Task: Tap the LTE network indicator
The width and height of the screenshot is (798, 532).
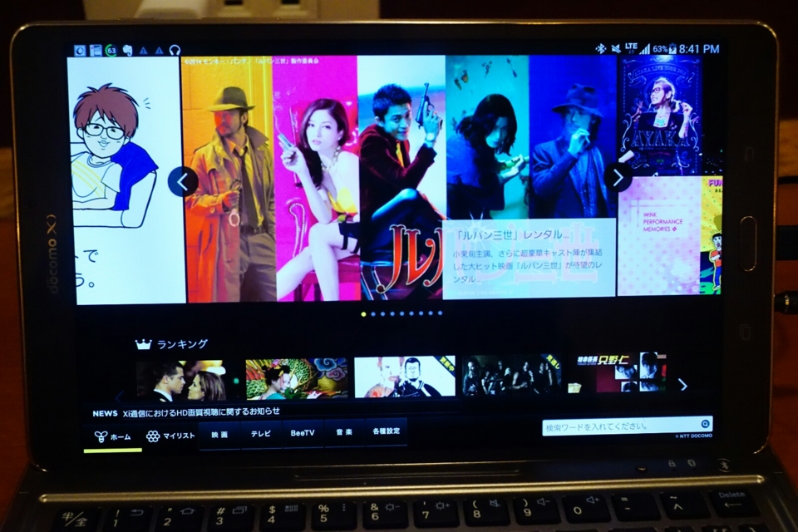Action: pyautogui.click(x=631, y=48)
